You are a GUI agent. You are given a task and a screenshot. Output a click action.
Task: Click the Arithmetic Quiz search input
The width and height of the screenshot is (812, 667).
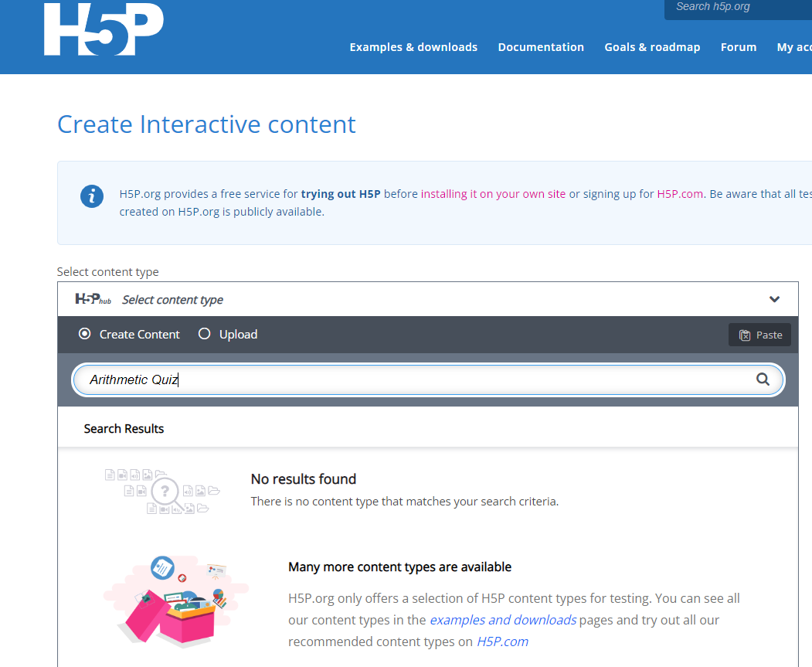point(428,379)
